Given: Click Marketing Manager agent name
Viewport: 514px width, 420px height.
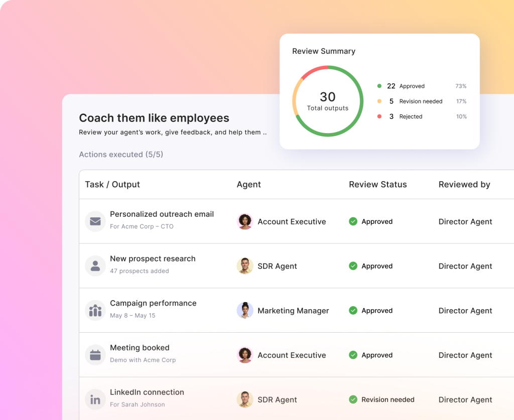Looking at the screenshot, I should [x=293, y=311].
